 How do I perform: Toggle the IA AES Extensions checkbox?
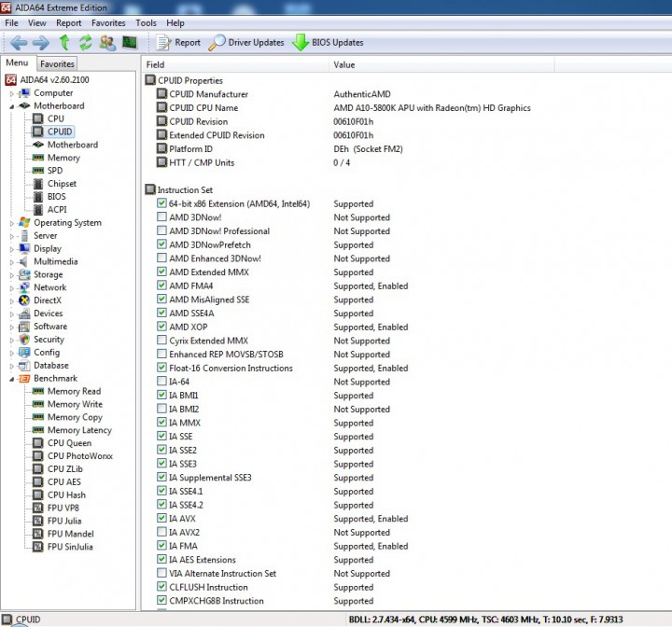pos(161,559)
